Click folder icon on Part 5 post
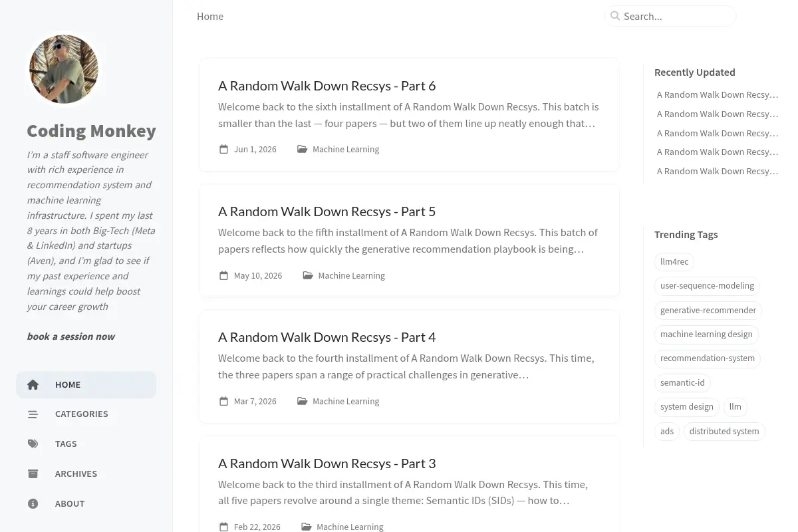The height and width of the screenshot is (532, 798). pos(308,275)
